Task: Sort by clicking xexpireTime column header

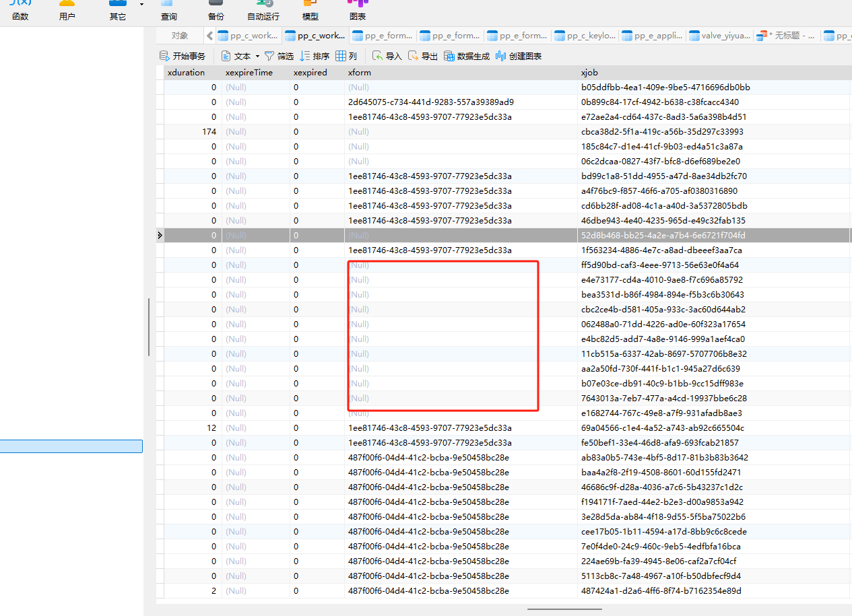Action: pyautogui.click(x=249, y=73)
